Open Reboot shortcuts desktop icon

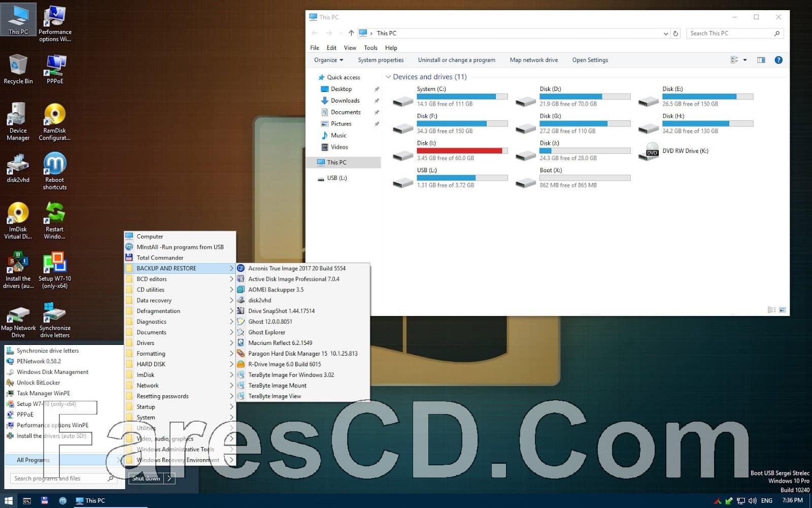pyautogui.click(x=55, y=171)
